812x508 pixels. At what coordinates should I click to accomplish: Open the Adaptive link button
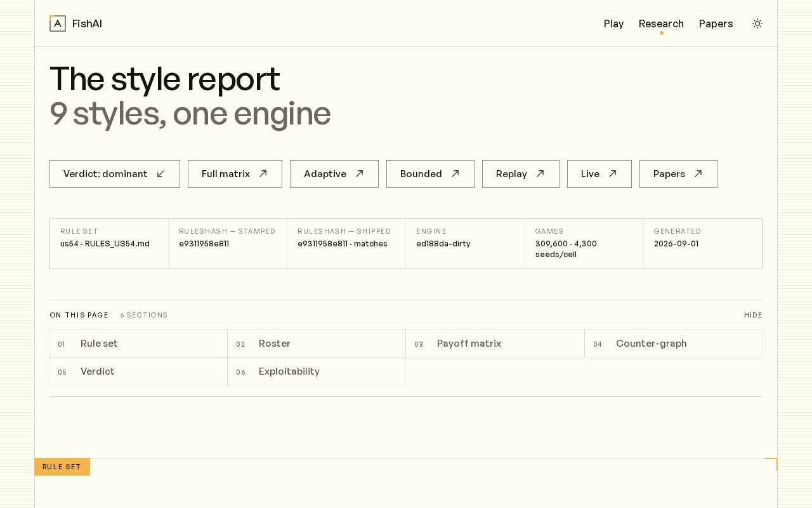[x=334, y=174]
